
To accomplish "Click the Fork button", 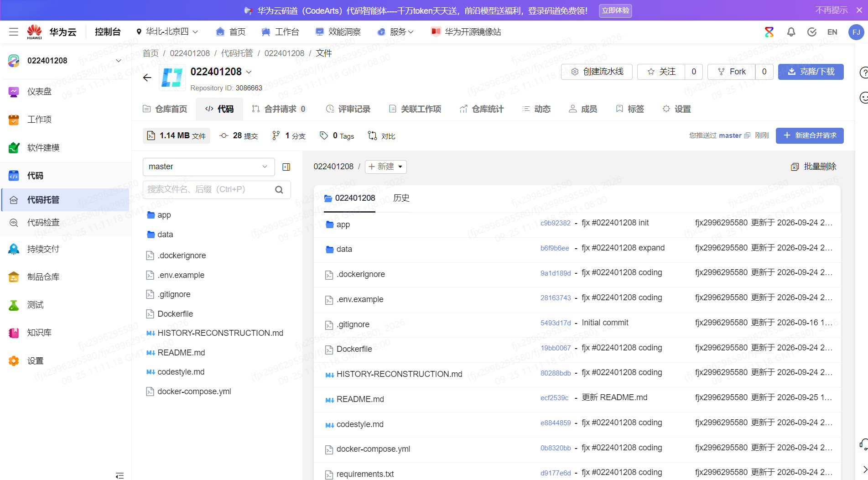I will (x=732, y=72).
